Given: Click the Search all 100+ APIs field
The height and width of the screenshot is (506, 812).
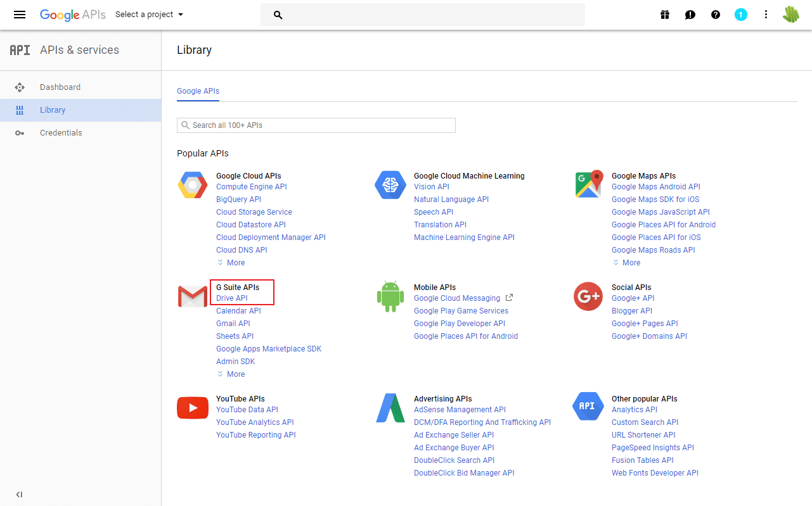Looking at the screenshot, I should click(316, 125).
